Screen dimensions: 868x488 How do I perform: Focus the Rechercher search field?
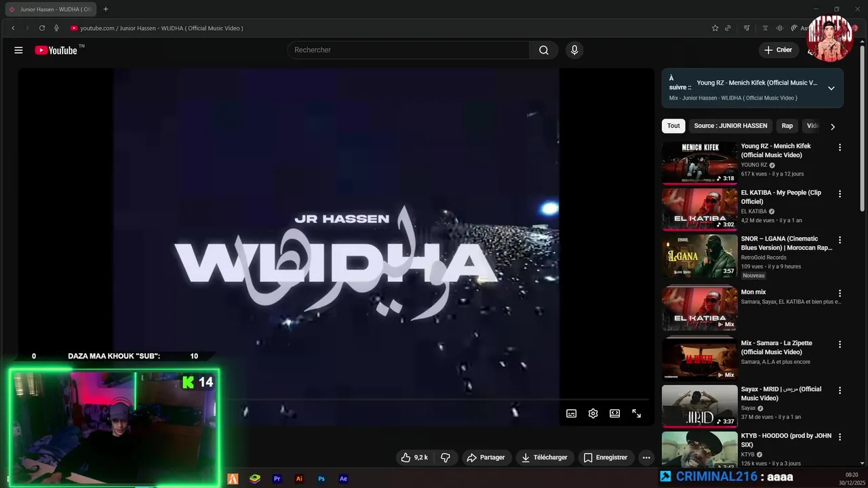click(409, 50)
